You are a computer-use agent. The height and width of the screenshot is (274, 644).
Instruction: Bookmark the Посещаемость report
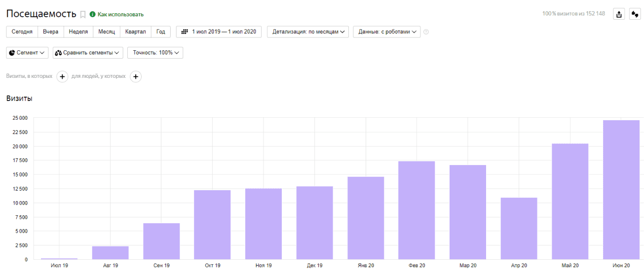(x=83, y=14)
